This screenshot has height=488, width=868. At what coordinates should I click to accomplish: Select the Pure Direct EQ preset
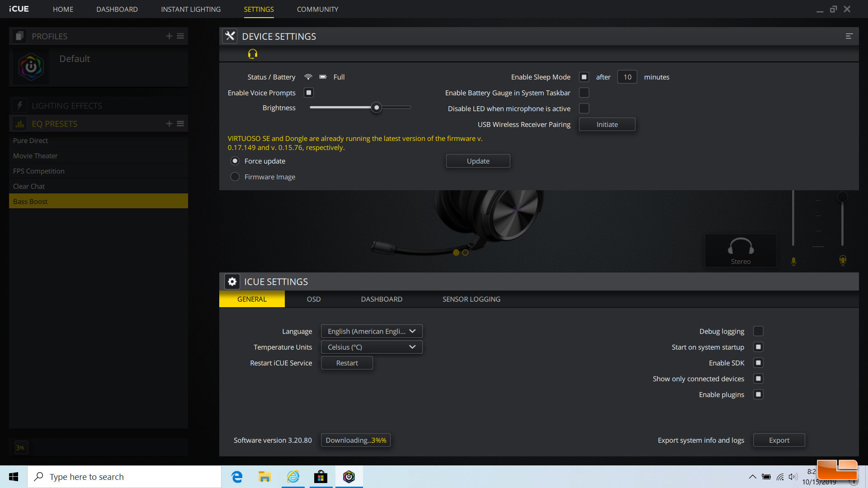click(x=99, y=141)
